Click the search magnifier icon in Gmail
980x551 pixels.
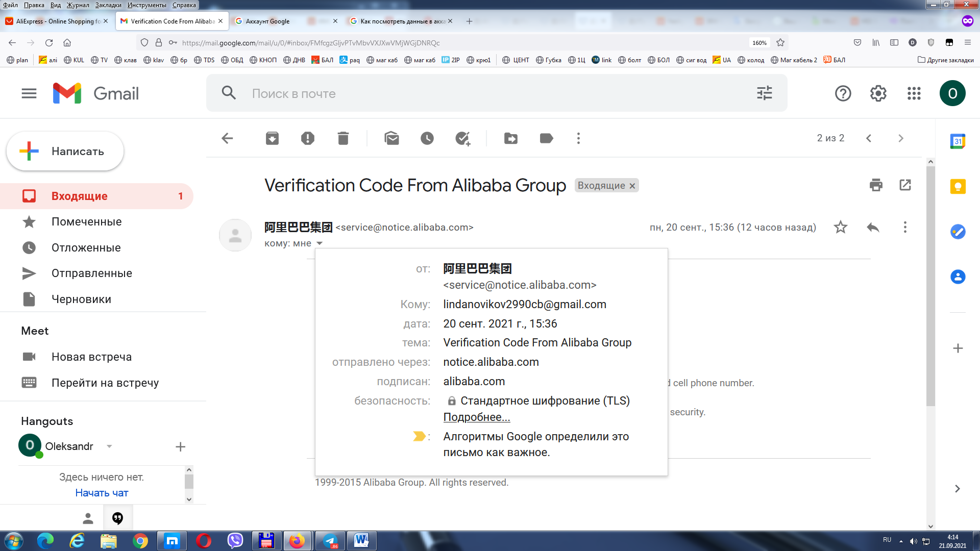click(229, 93)
